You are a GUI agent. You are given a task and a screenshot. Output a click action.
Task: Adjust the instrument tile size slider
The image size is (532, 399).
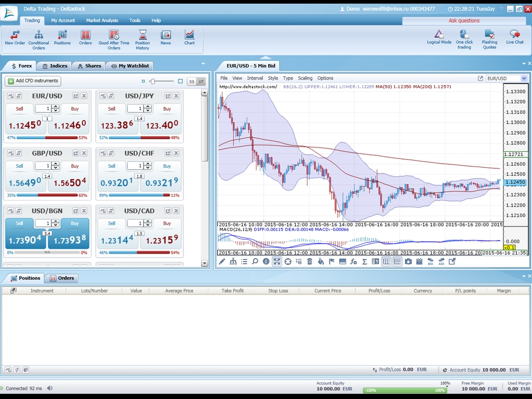click(x=153, y=82)
